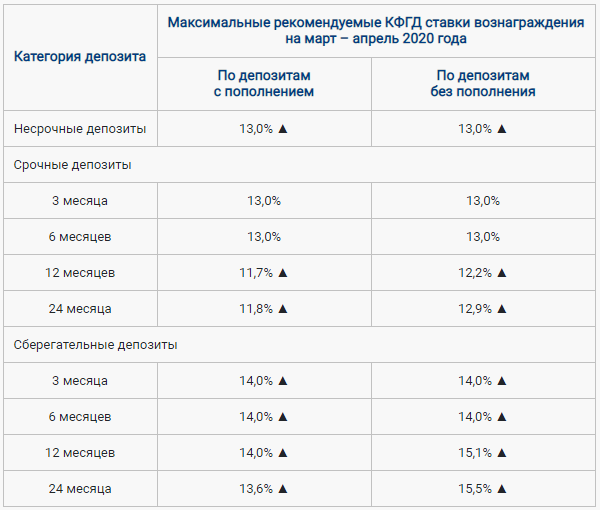Click the "Срочные депозиты" section heading
Screen dimensions: 600x510
[x=72, y=164]
